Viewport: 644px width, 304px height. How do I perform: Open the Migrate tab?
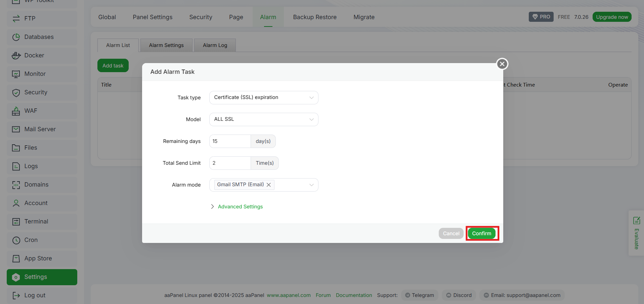(x=364, y=17)
